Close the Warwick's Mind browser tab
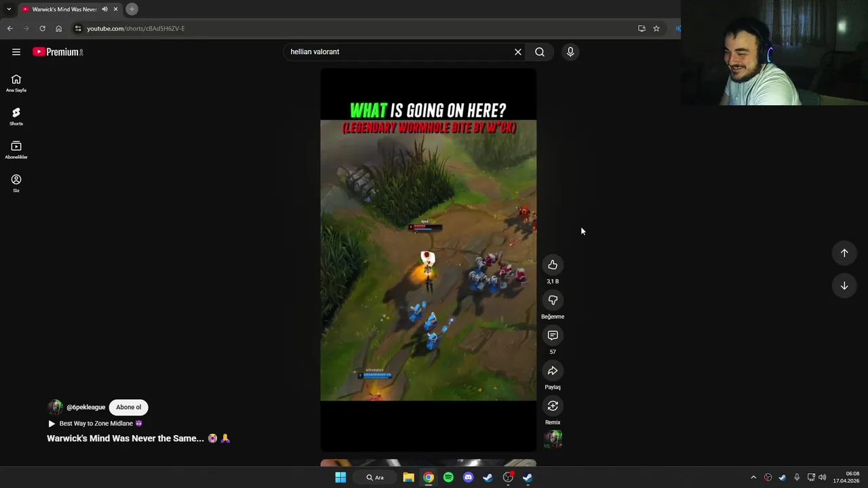This screenshot has height=488, width=868. (116, 9)
